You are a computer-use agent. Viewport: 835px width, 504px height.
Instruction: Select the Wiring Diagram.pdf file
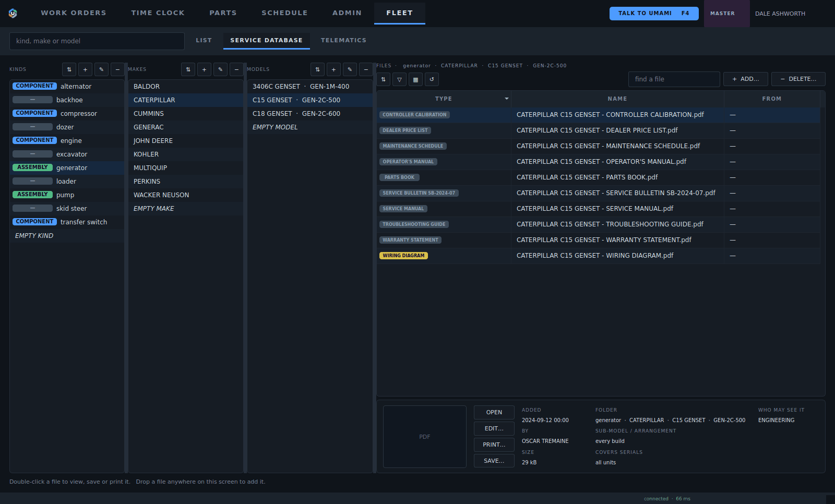[x=598, y=256]
